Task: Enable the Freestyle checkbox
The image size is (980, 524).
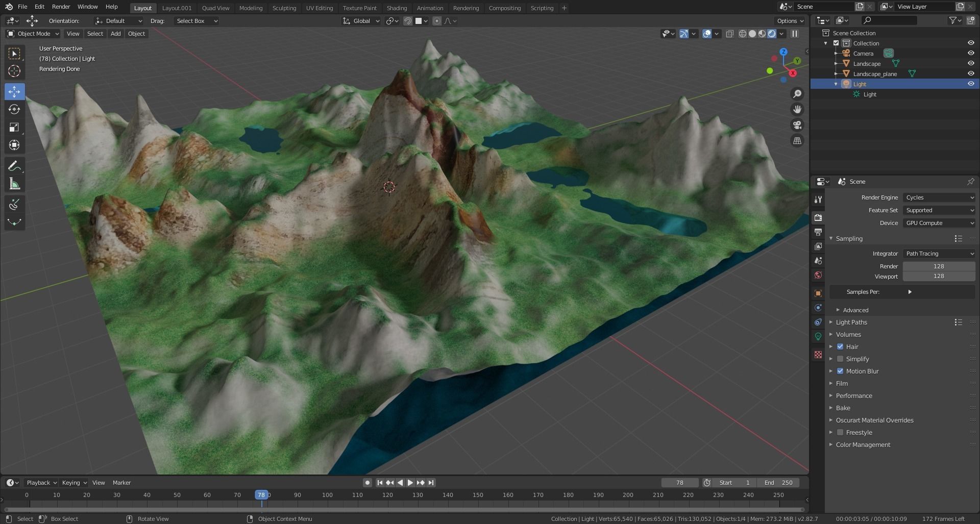Action: [x=840, y=432]
